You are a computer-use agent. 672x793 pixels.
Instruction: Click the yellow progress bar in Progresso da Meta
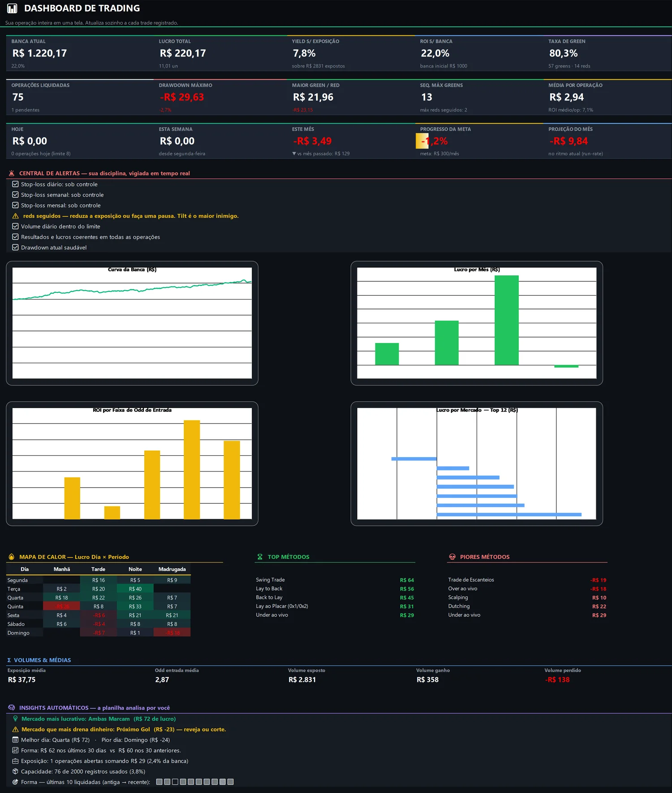422,141
